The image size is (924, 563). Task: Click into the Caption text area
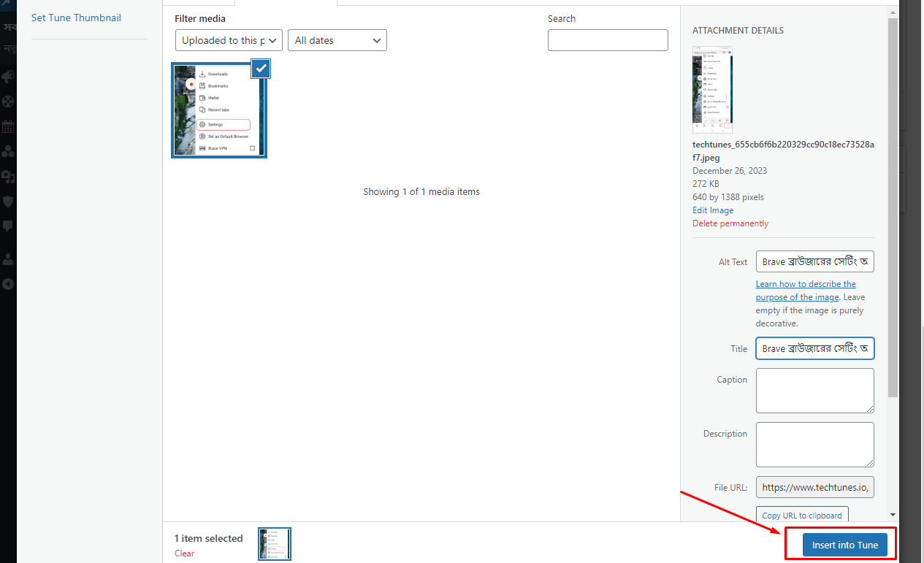click(814, 391)
